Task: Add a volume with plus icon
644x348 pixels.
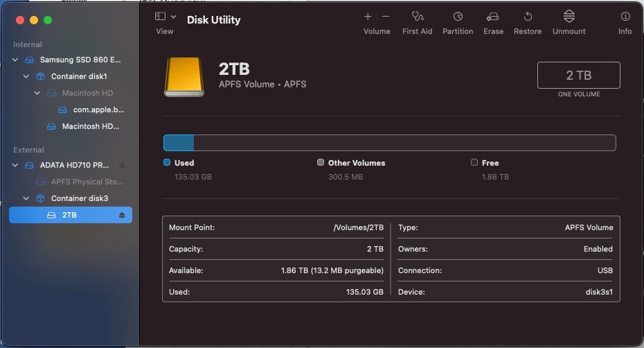Action: pyautogui.click(x=368, y=17)
